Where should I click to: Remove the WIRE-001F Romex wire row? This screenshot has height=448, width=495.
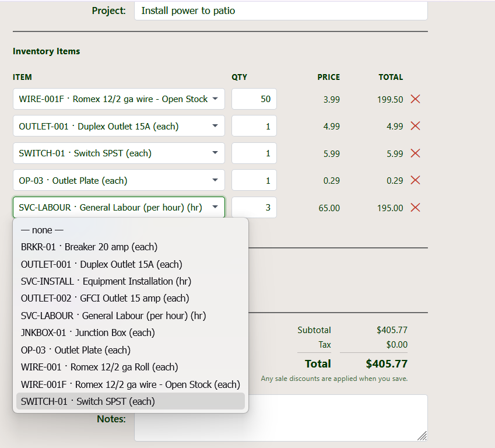pos(415,99)
